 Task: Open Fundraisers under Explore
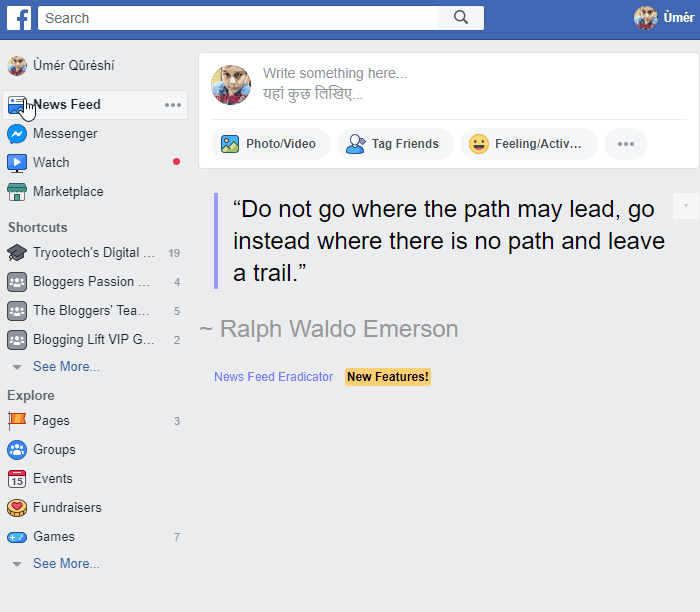coord(67,508)
